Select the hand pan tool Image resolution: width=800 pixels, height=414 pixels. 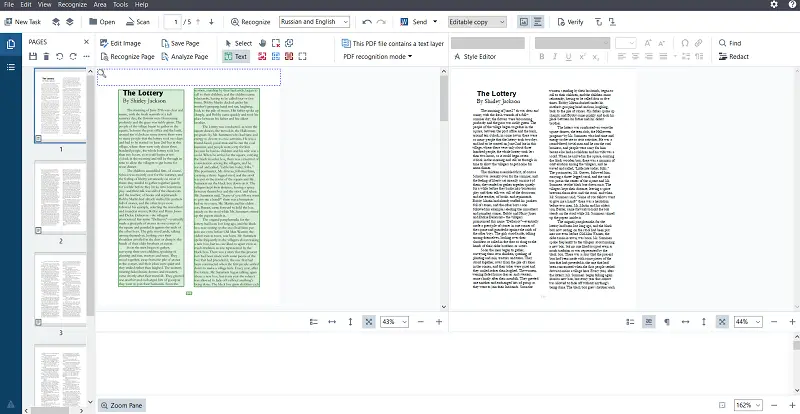tap(262, 43)
